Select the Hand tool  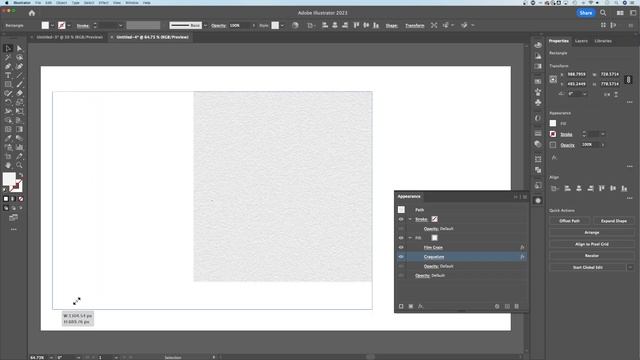(8, 165)
